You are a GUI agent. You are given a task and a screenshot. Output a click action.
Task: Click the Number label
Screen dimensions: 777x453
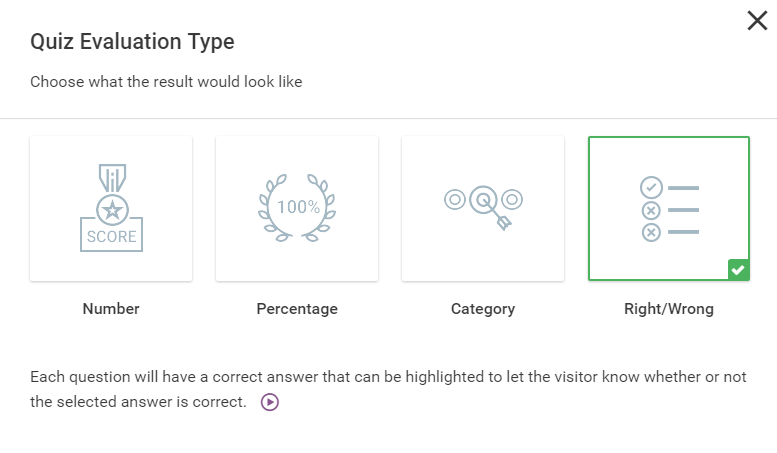coord(111,309)
